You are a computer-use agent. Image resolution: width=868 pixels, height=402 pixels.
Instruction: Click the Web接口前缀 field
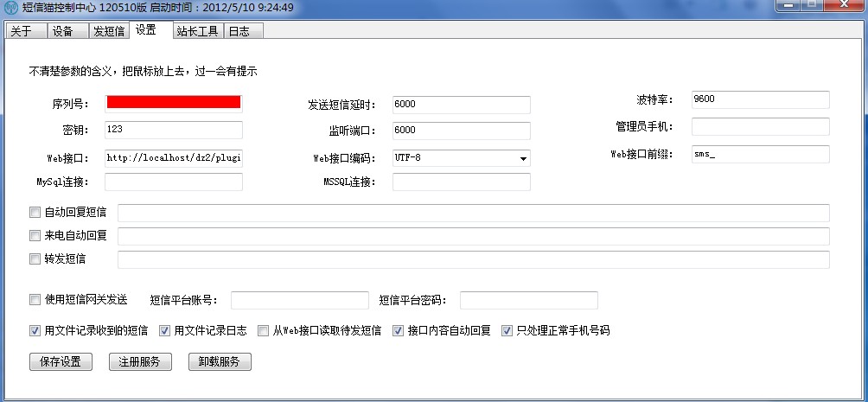click(x=761, y=155)
